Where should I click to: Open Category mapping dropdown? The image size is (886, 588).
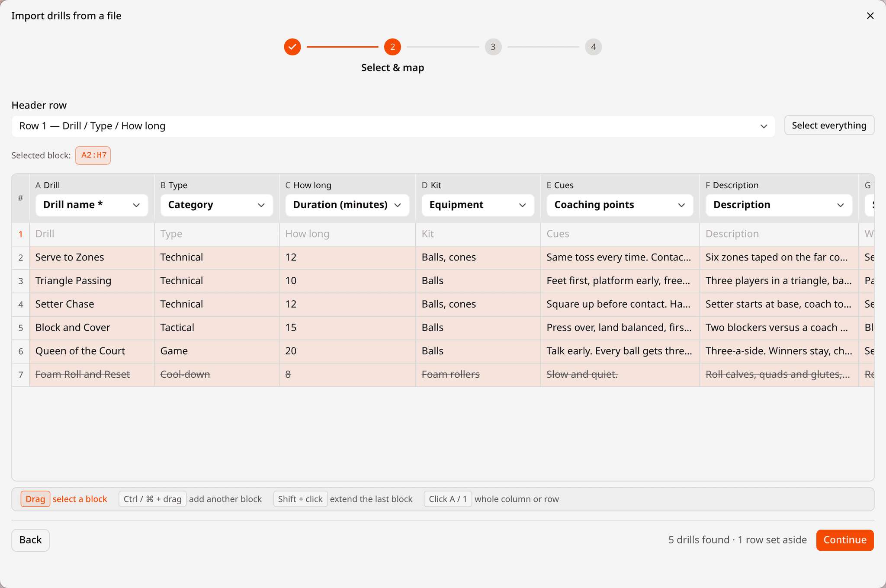(217, 205)
